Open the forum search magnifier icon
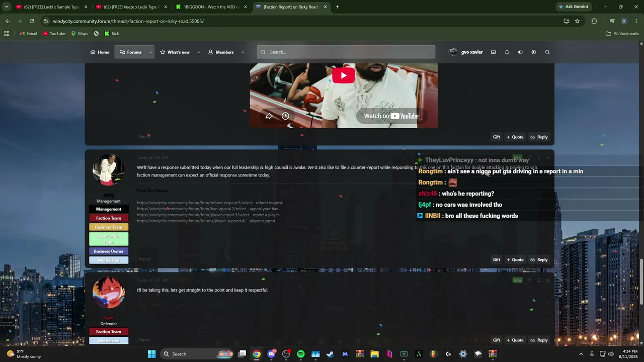644x362 pixels. pos(547,52)
